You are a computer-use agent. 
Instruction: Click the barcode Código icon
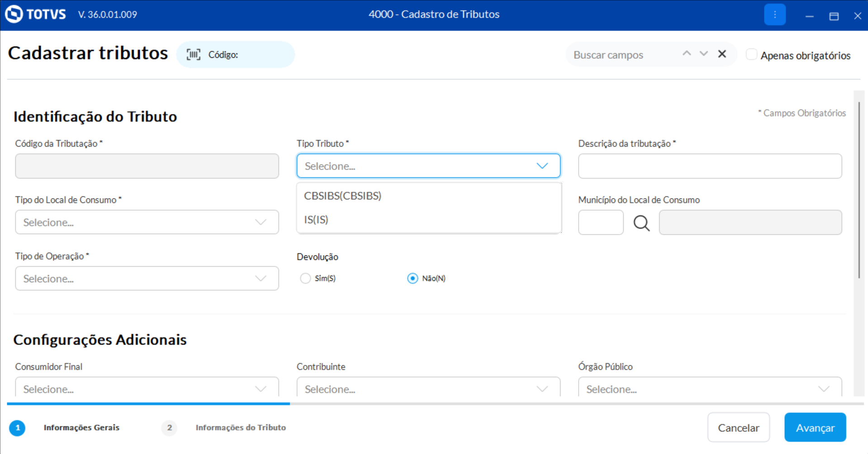(x=194, y=55)
